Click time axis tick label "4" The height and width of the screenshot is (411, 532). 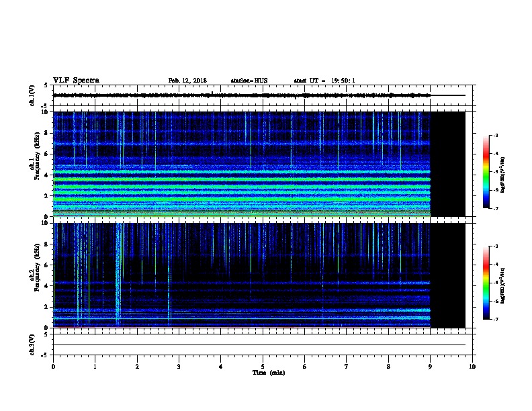coord(221,367)
